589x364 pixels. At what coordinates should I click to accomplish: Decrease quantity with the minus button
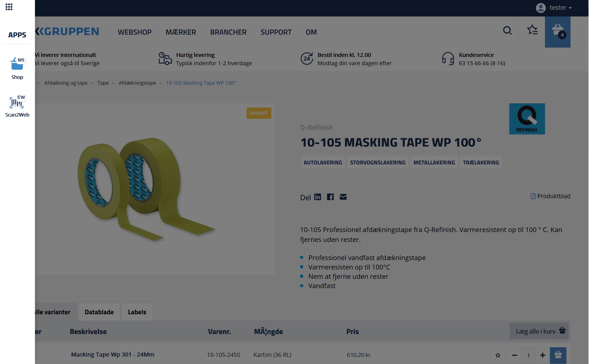tap(514, 355)
